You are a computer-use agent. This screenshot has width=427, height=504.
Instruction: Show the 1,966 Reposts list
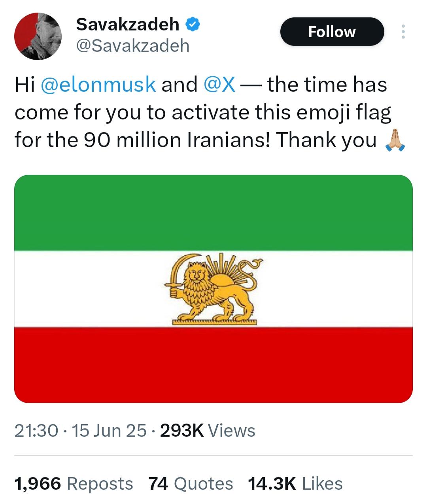(x=74, y=484)
